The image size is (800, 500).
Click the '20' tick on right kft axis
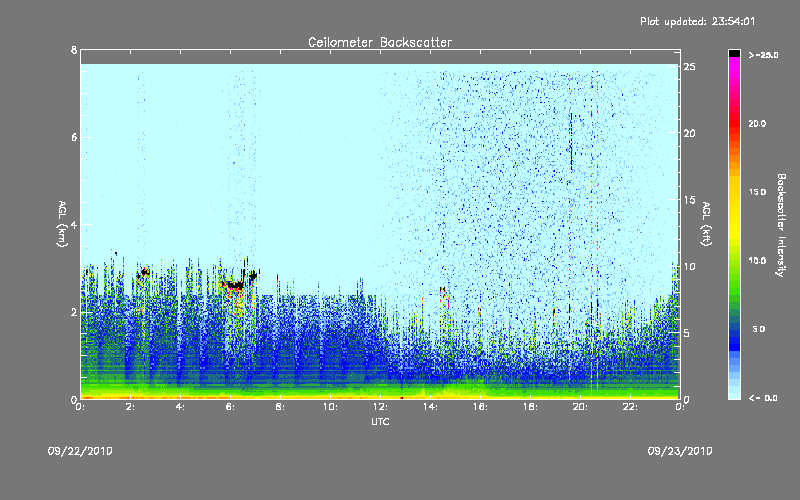point(690,133)
